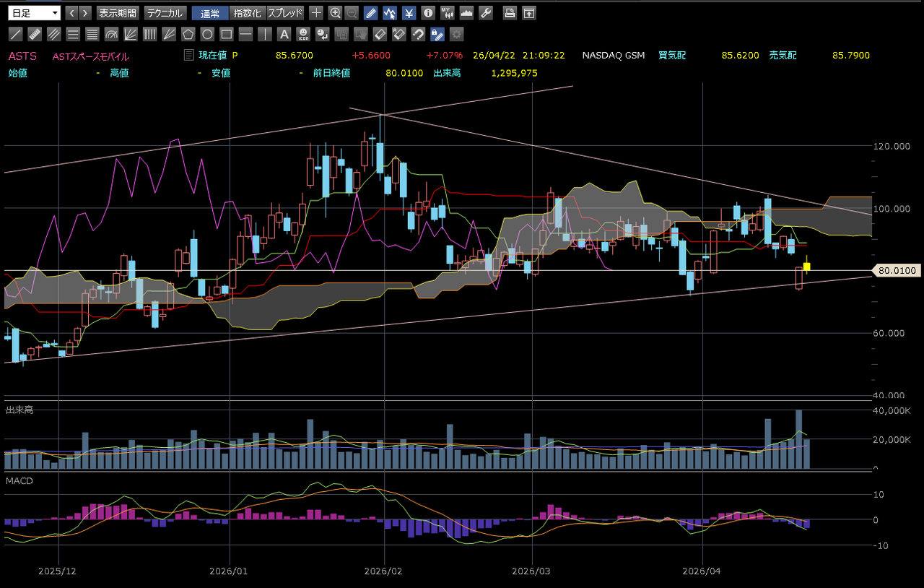Viewport: 924px width, 588px height.
Task: Choose the text annotation 'A' tool
Action: [284, 34]
